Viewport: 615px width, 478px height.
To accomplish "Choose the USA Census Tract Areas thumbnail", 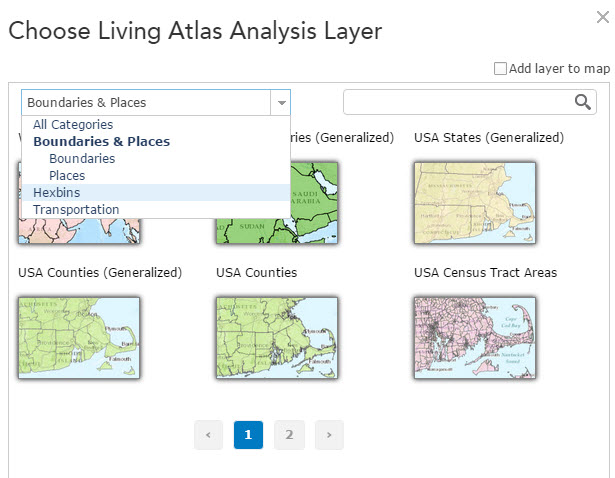I will 475,337.
